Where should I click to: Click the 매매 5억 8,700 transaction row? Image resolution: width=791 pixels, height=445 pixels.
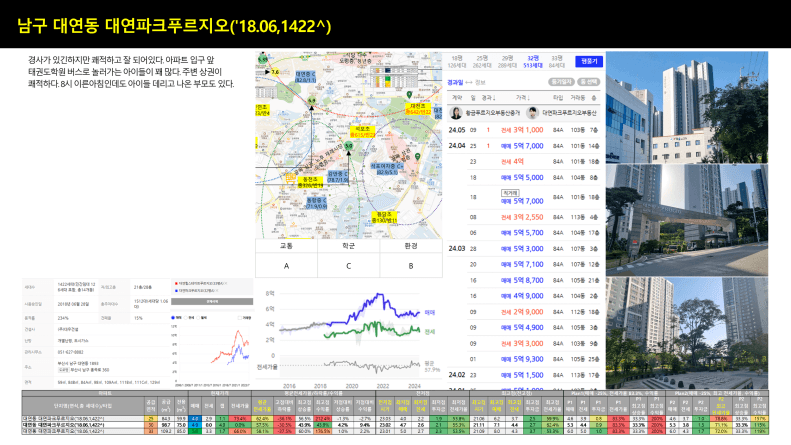point(524,280)
